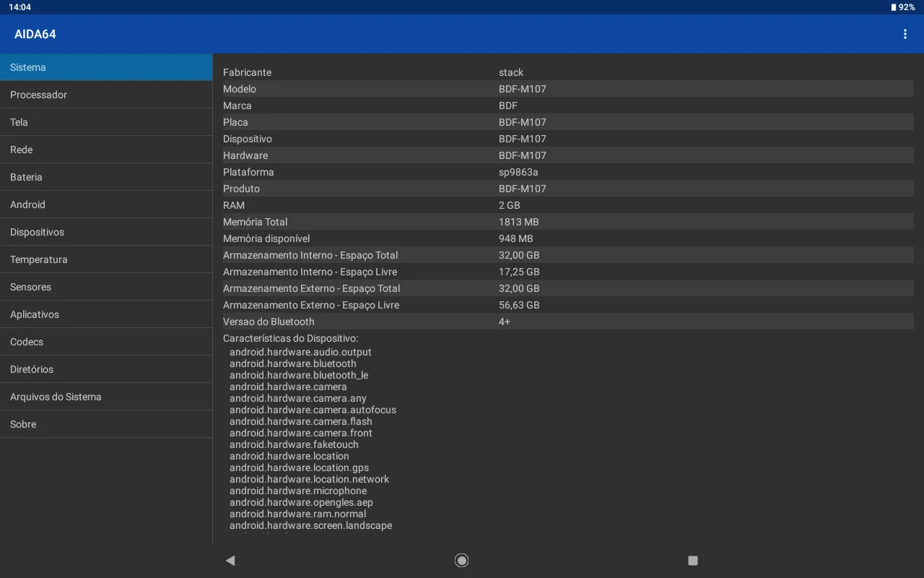Click the 'android.hardware.location.network' feature line

[x=309, y=479]
